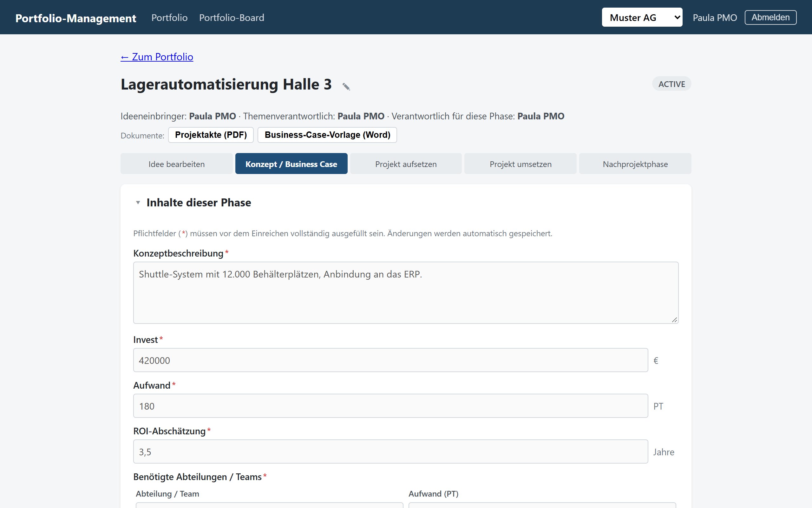Click the Abteilung / Team column header

pyautogui.click(x=167, y=494)
